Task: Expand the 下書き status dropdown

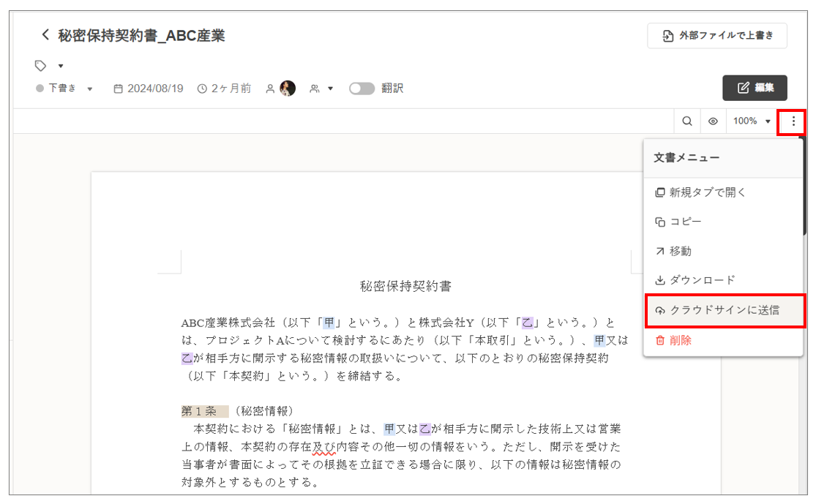Action: [90, 89]
